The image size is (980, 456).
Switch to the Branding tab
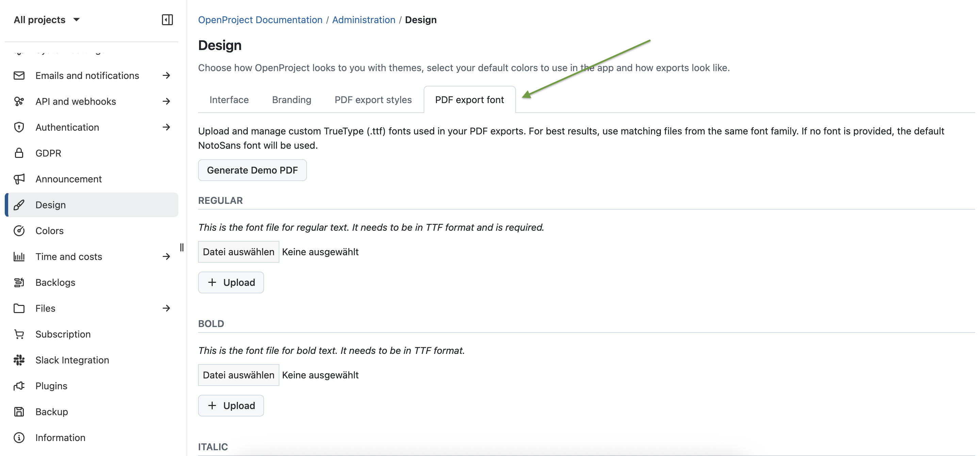click(291, 100)
